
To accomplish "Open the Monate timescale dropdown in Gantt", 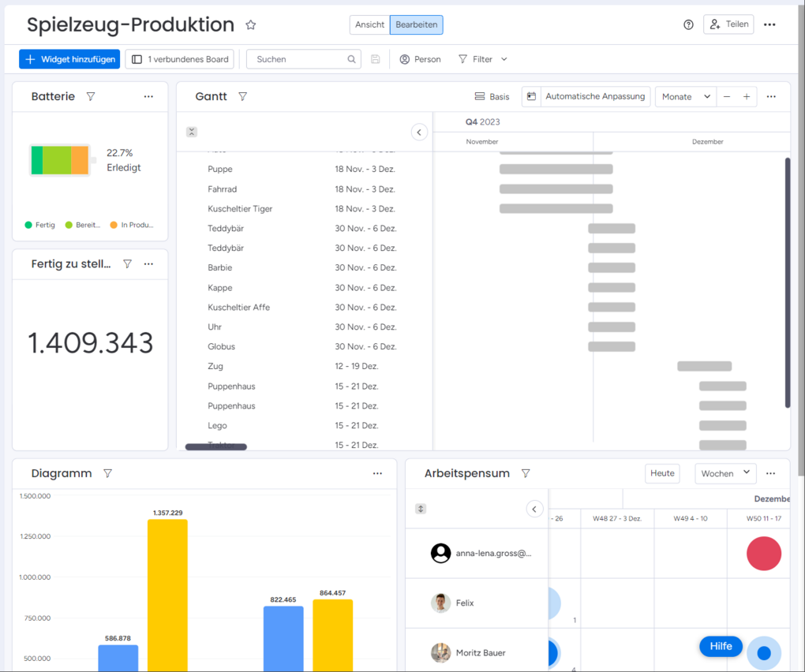I will [x=686, y=96].
